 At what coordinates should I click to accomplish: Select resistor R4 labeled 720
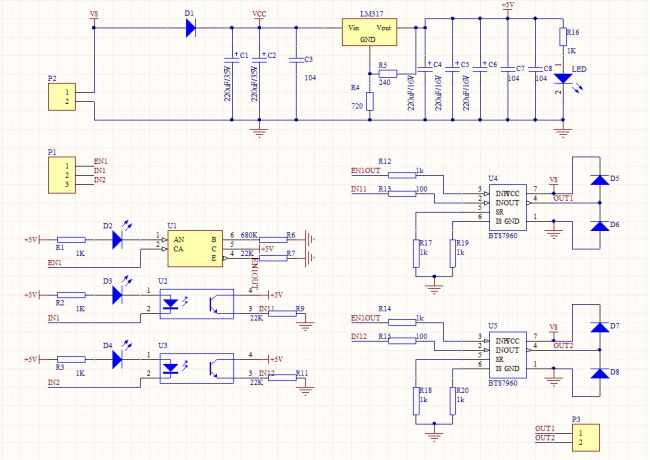370,101
